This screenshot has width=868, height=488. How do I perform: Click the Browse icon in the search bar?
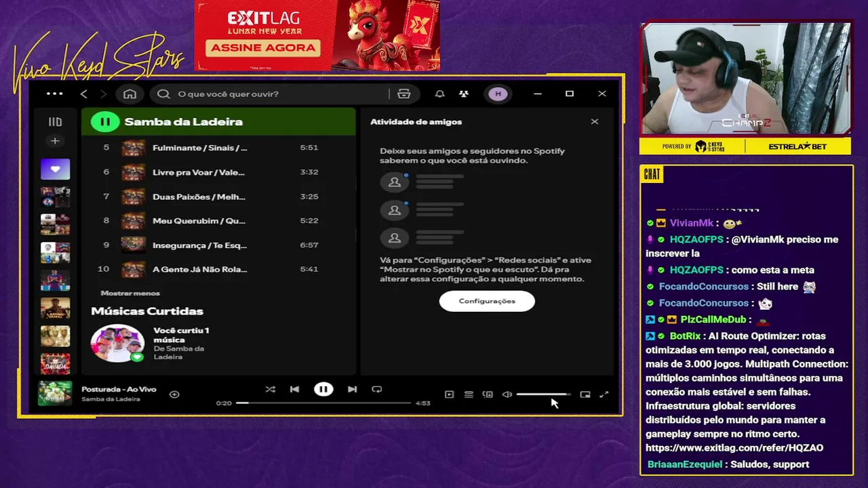(404, 94)
